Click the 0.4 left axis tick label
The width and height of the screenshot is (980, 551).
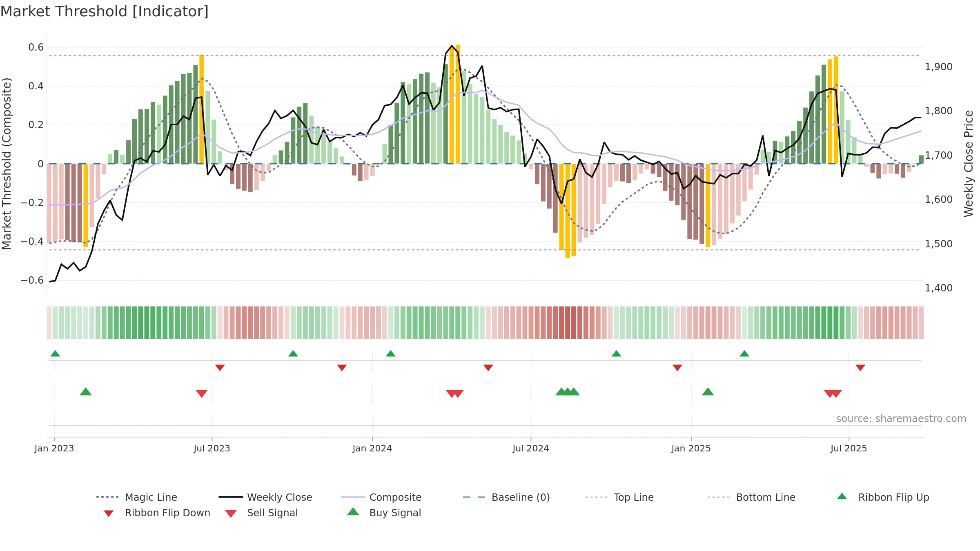tap(36, 86)
